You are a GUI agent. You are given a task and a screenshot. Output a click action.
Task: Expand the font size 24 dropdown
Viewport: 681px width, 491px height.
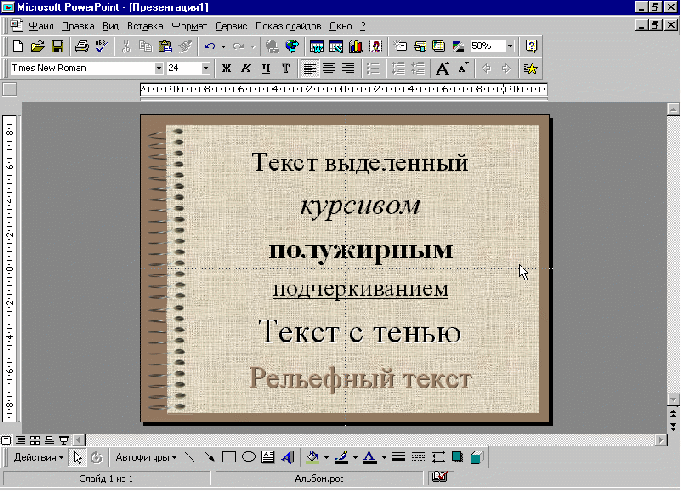coord(206,68)
